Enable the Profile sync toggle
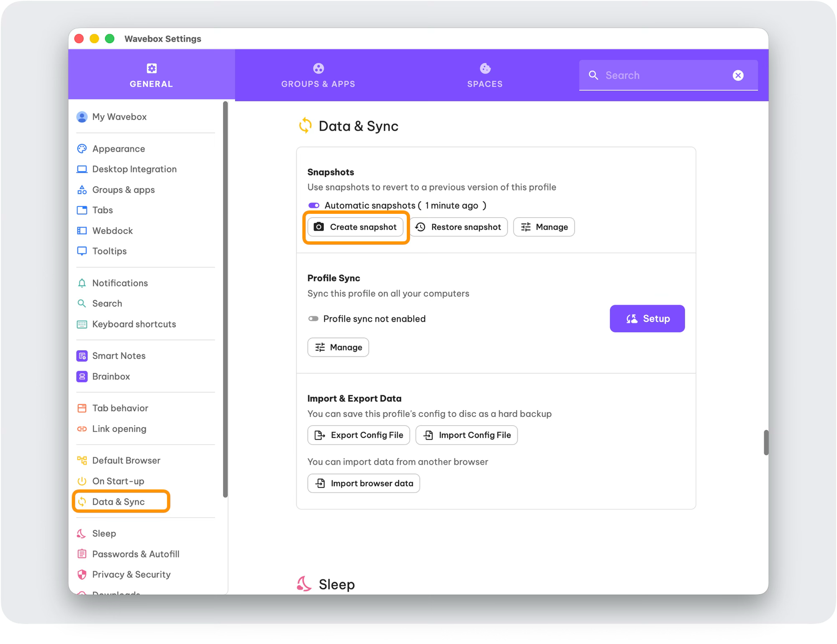This screenshot has height=644, width=837. point(313,319)
